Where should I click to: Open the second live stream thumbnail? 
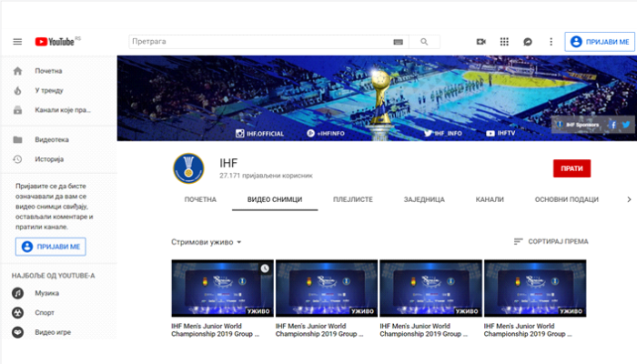[327, 288]
